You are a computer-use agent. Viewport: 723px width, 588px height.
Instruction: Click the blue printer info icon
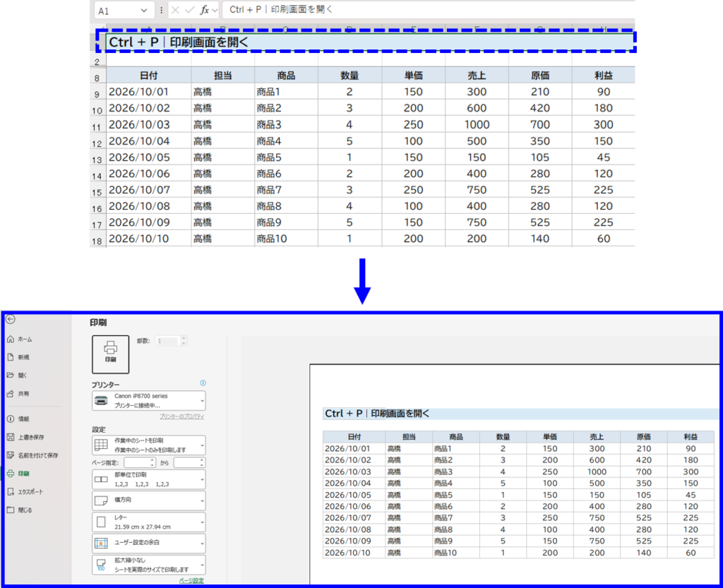pos(203,383)
